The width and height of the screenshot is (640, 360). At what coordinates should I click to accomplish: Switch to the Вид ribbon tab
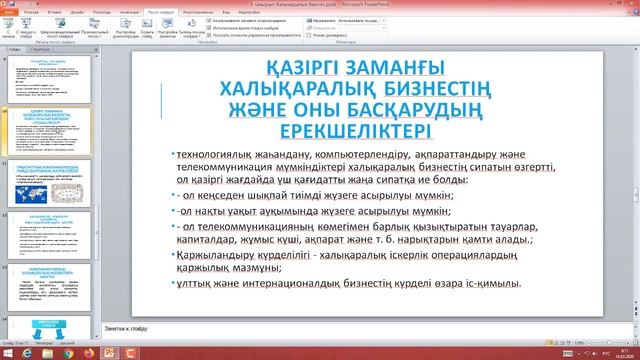tap(226, 12)
